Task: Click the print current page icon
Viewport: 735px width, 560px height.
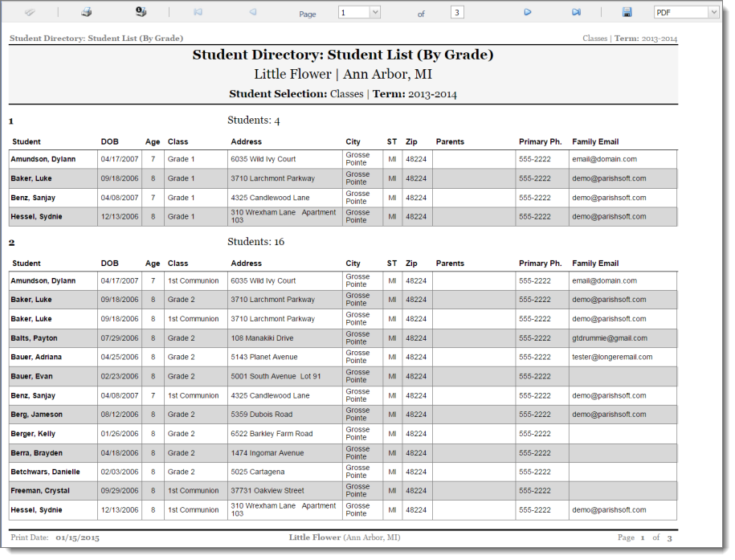Action: pos(141,12)
